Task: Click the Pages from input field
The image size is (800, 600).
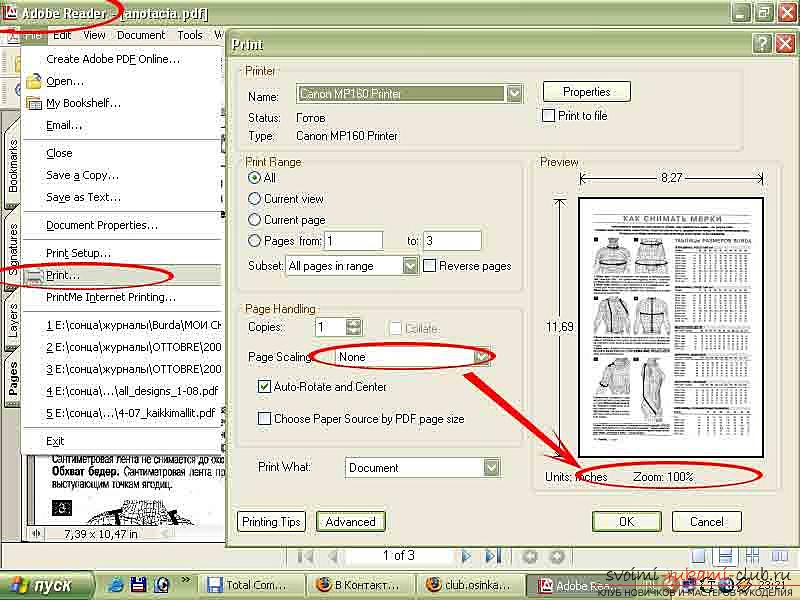Action: 354,241
